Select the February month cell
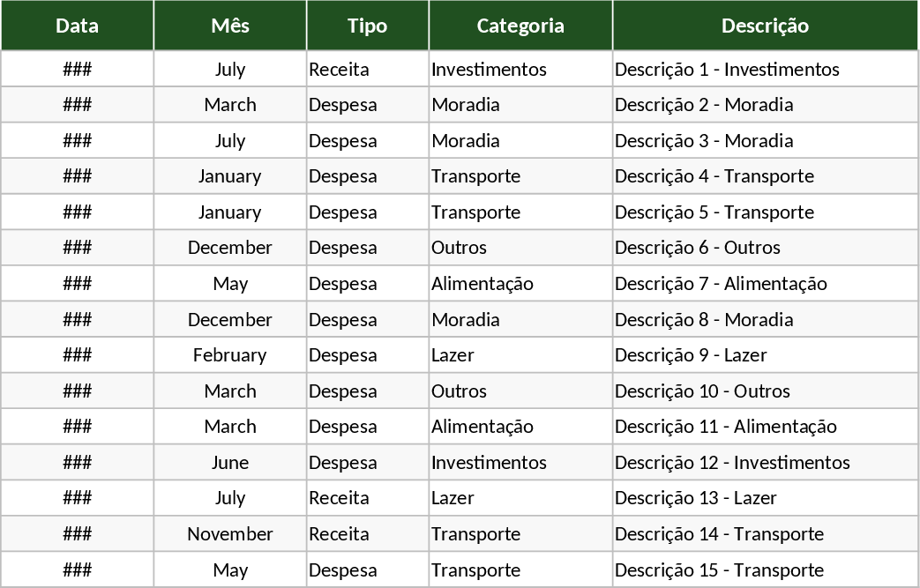Viewport: 920px width, 588px height. 230,354
